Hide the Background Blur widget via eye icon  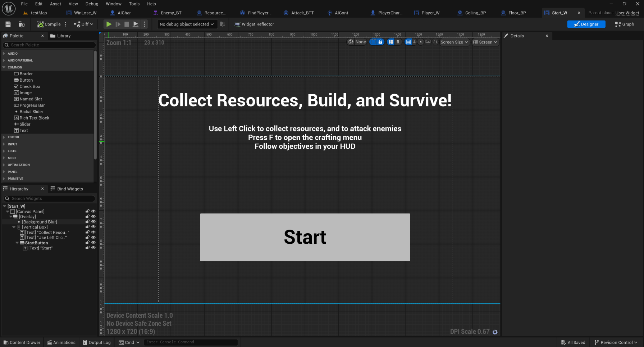[93, 222]
